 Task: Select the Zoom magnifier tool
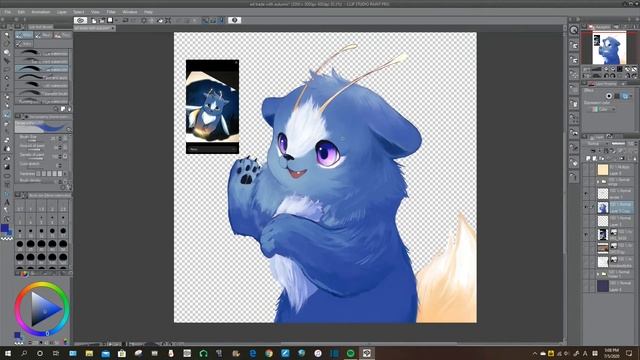7,35
